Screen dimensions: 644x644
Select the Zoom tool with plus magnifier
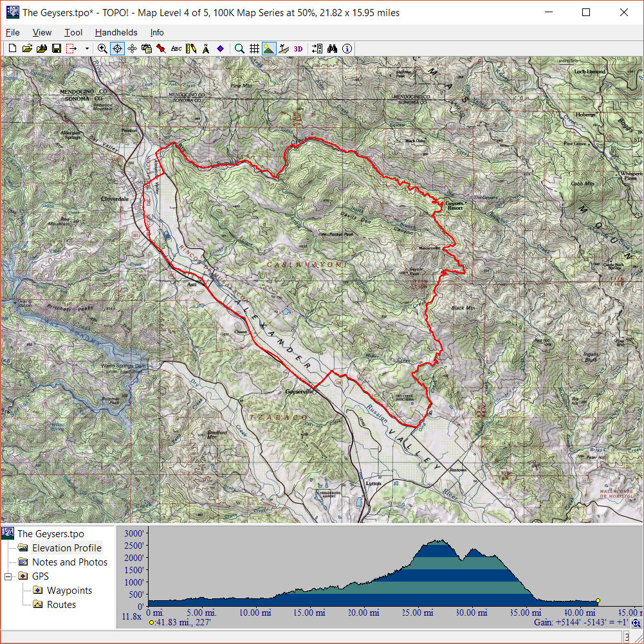(103, 48)
